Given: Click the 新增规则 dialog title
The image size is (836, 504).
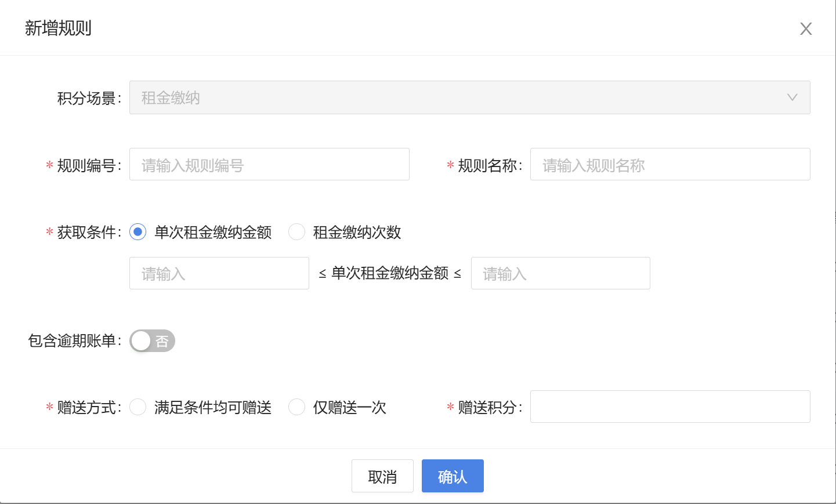Looking at the screenshot, I should (58, 28).
